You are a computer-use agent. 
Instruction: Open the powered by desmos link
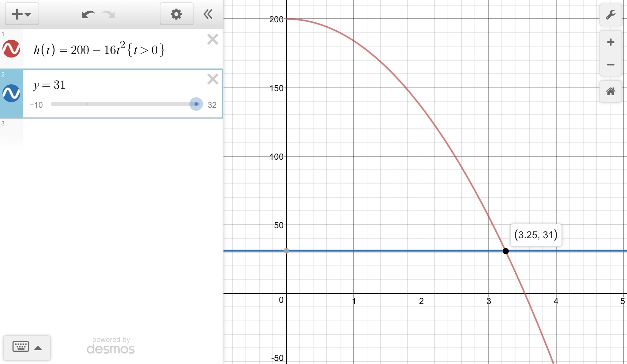pyautogui.click(x=111, y=346)
